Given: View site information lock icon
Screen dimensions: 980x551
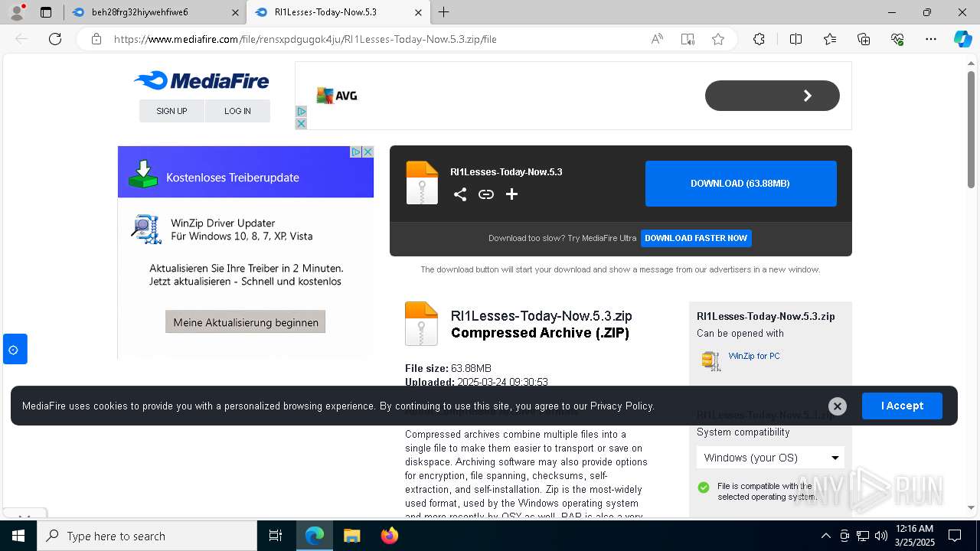Looking at the screenshot, I should click(96, 39).
